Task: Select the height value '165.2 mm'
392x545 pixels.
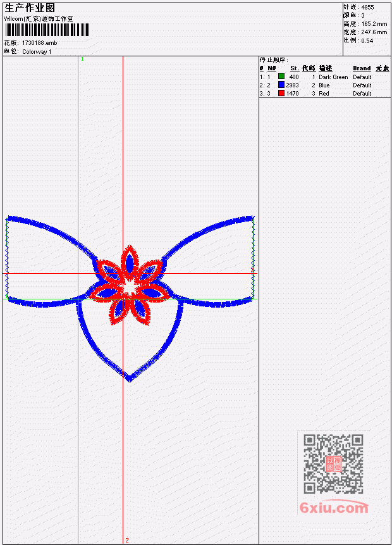Action: [x=374, y=24]
